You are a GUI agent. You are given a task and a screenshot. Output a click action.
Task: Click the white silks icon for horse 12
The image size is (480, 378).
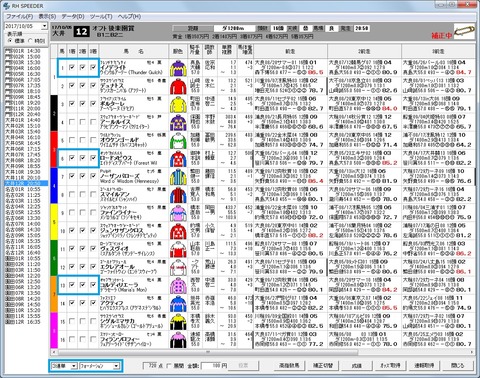pos(178,267)
